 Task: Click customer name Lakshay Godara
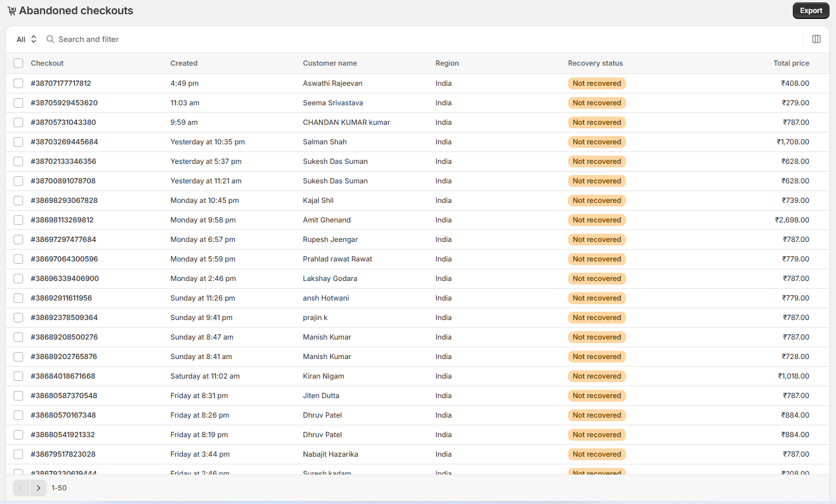point(330,279)
